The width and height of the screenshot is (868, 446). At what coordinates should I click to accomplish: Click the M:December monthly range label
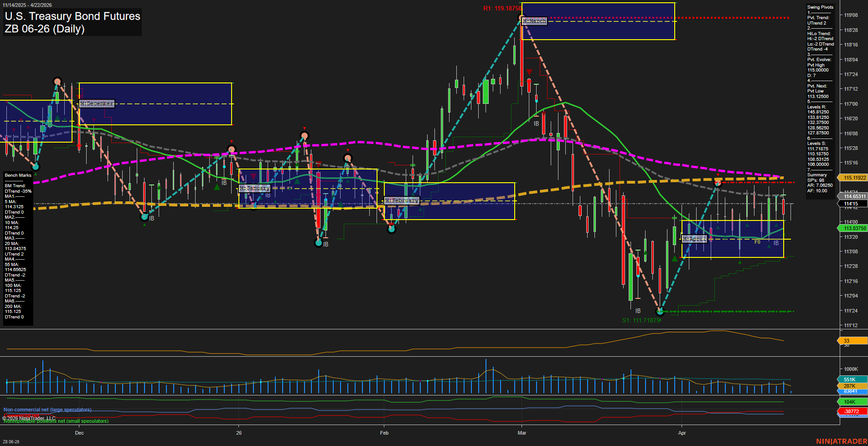(x=97, y=104)
